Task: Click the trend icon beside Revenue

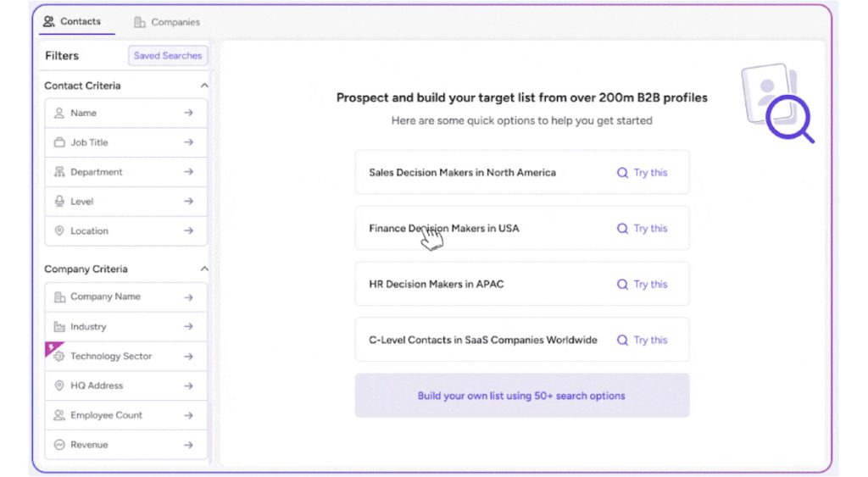Action: tap(59, 445)
